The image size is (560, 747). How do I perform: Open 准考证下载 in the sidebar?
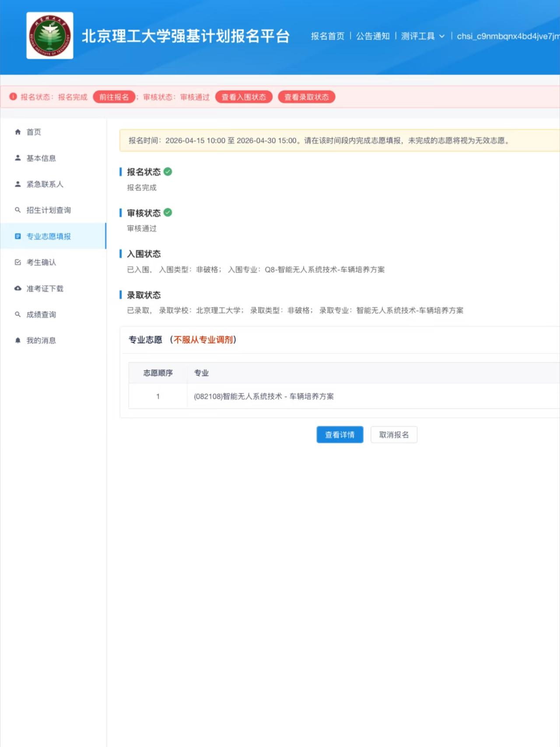click(45, 288)
